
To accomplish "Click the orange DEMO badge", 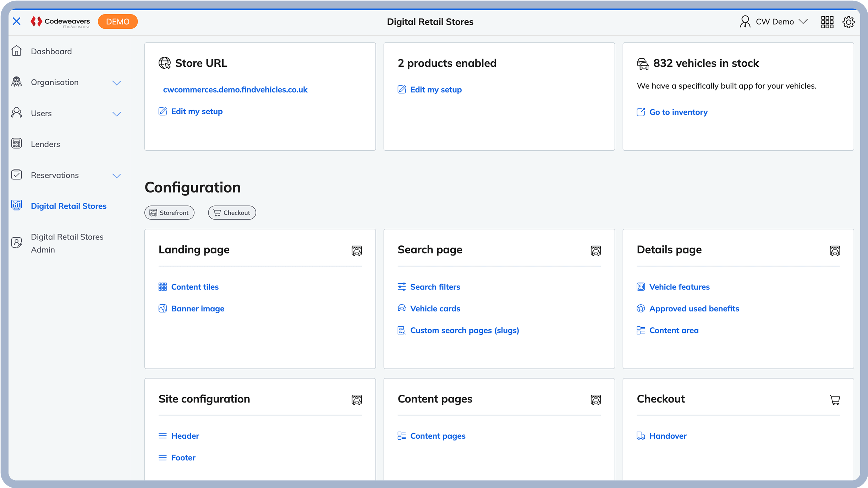I will 118,22.
